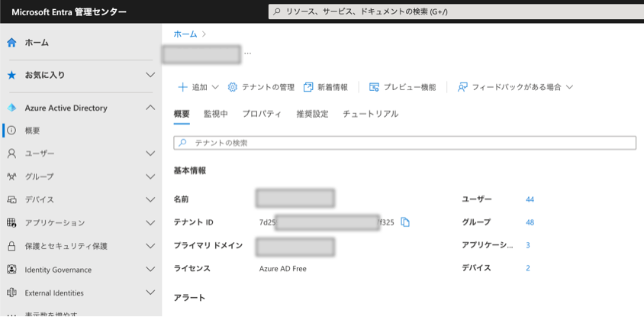
Task: Expand the External Identities chevron
Action: click(x=151, y=293)
